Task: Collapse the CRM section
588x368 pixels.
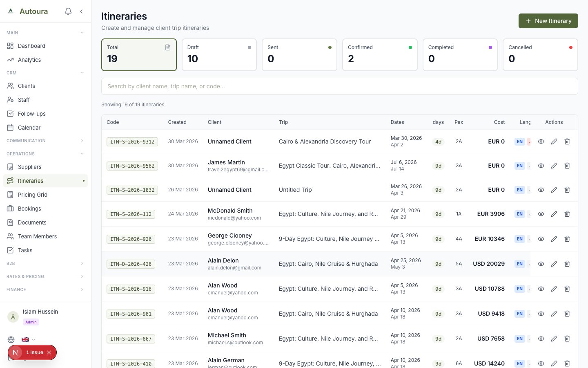Action: tap(45, 73)
